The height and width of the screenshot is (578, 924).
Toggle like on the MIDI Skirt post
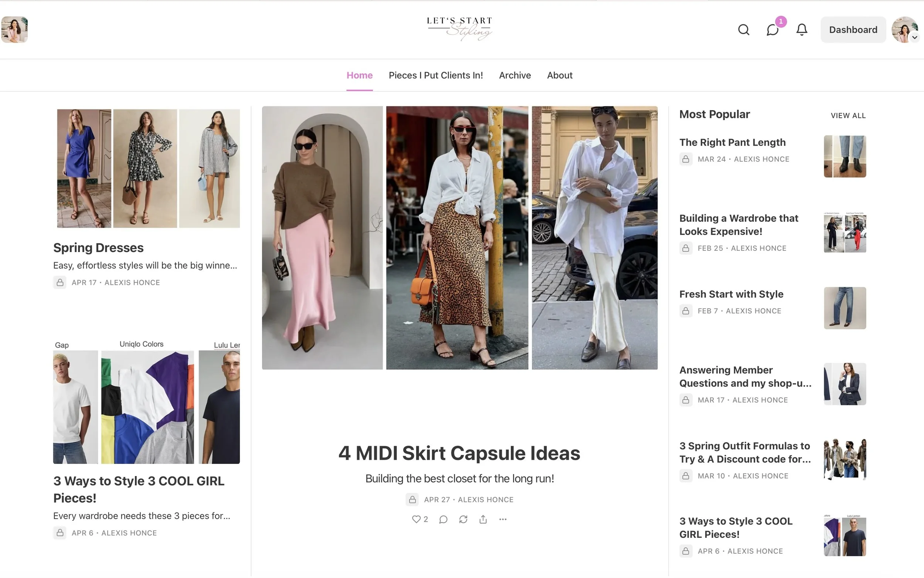click(416, 519)
